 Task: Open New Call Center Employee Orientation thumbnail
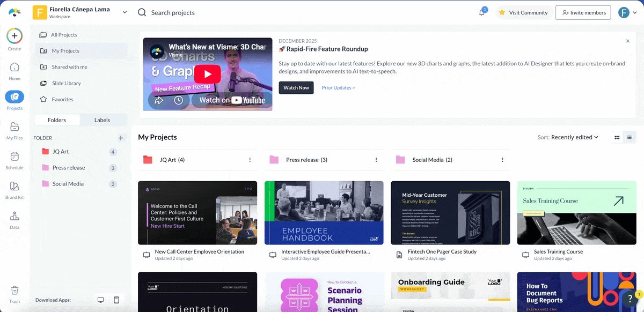[197, 213]
